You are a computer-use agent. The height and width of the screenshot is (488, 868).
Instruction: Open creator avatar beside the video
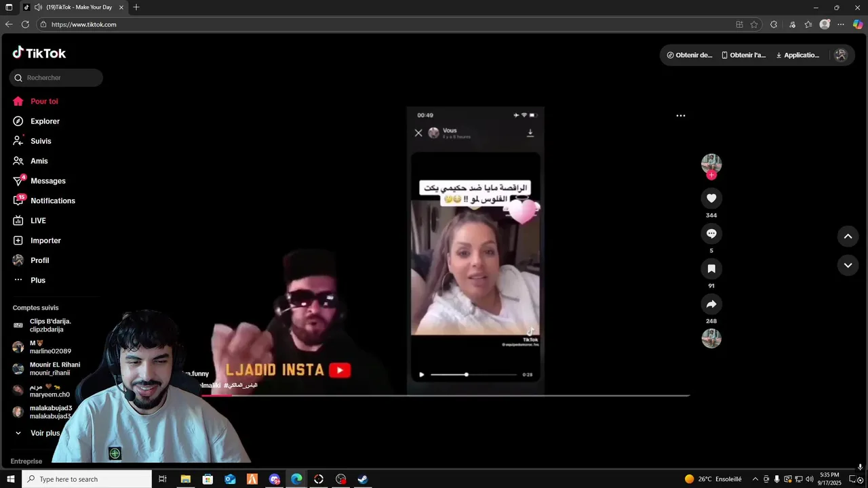pos(711,163)
